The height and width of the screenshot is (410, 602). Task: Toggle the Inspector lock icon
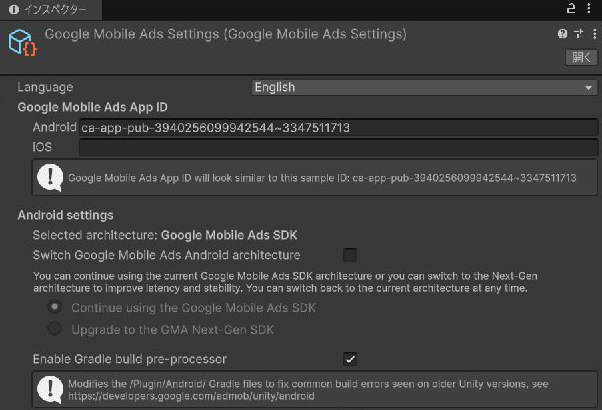click(x=571, y=8)
